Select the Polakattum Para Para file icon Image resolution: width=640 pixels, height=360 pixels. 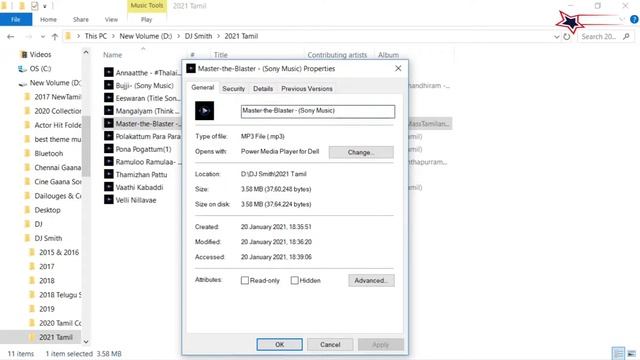tap(109, 136)
